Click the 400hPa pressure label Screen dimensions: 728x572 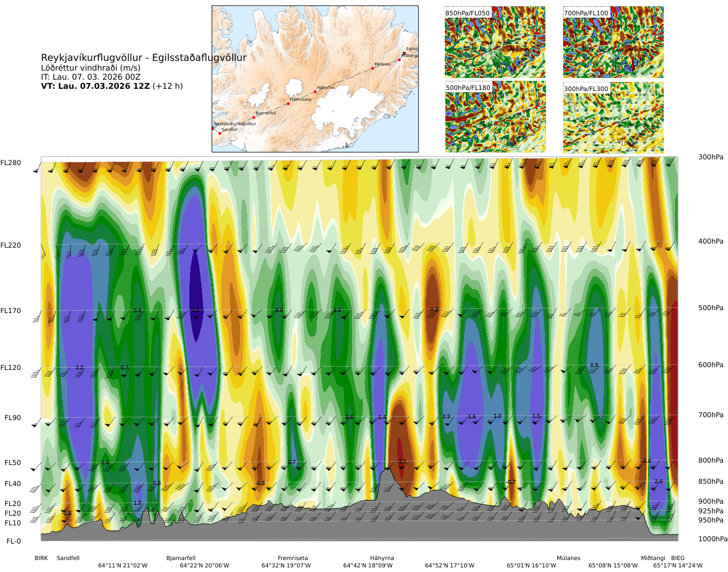point(711,241)
